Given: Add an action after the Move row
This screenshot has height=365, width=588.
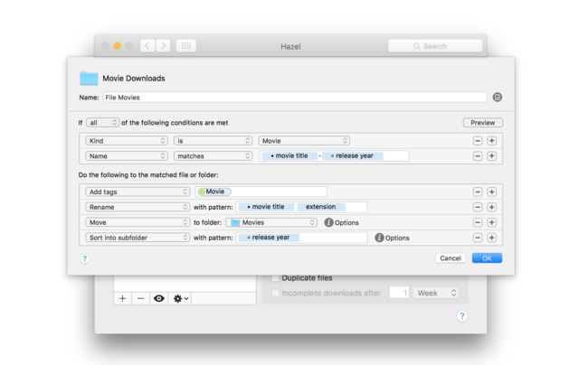Looking at the screenshot, I should pyautogui.click(x=491, y=222).
